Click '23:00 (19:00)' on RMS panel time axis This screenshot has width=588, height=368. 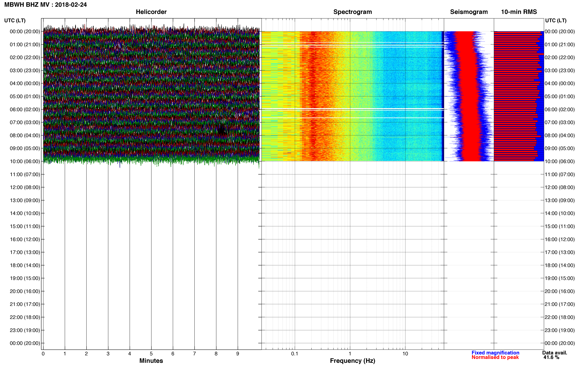click(x=560, y=330)
